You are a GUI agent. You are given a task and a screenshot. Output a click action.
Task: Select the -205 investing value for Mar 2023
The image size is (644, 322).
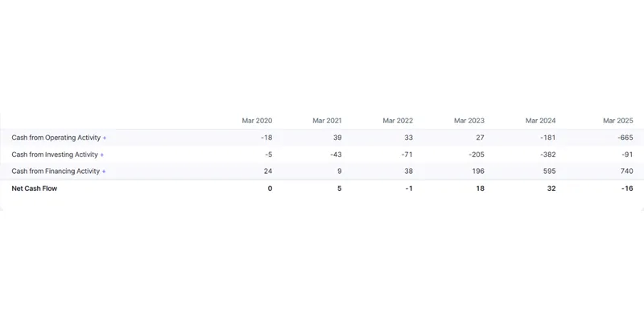point(477,155)
